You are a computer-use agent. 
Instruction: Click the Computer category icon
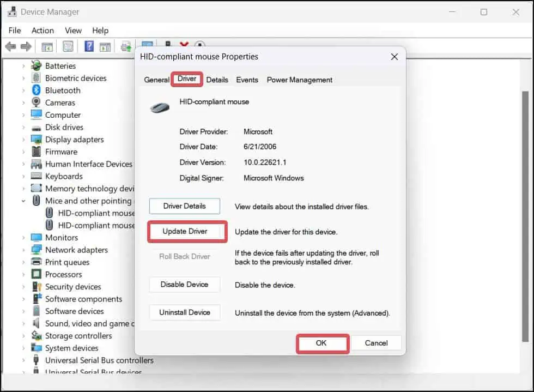pyautogui.click(x=36, y=114)
